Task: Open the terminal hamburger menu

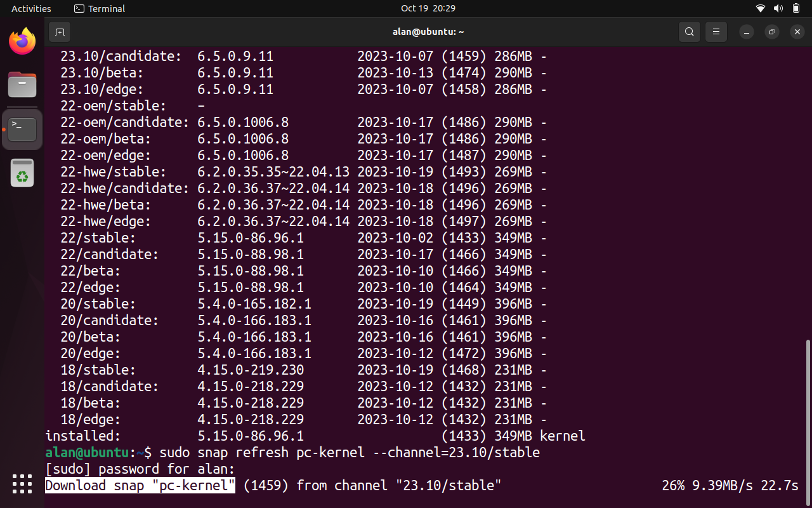Action: point(716,32)
